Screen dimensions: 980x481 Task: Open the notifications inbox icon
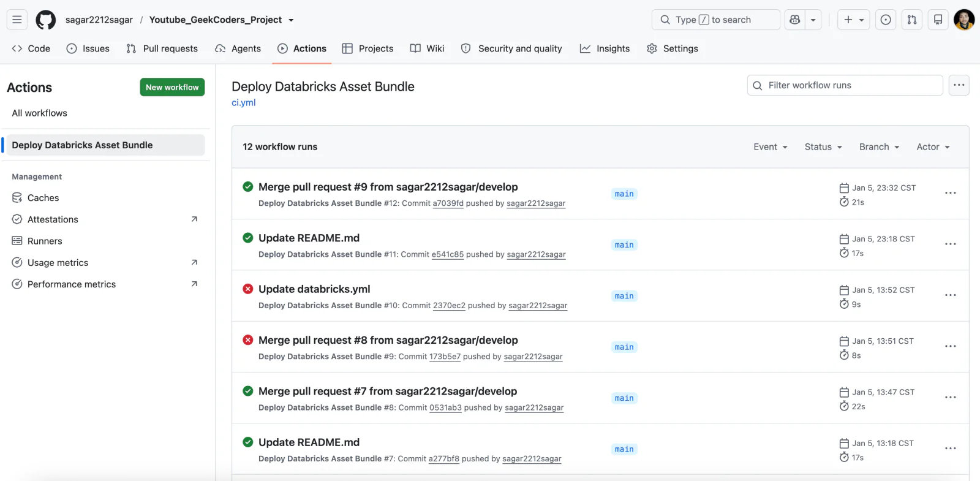[938, 20]
